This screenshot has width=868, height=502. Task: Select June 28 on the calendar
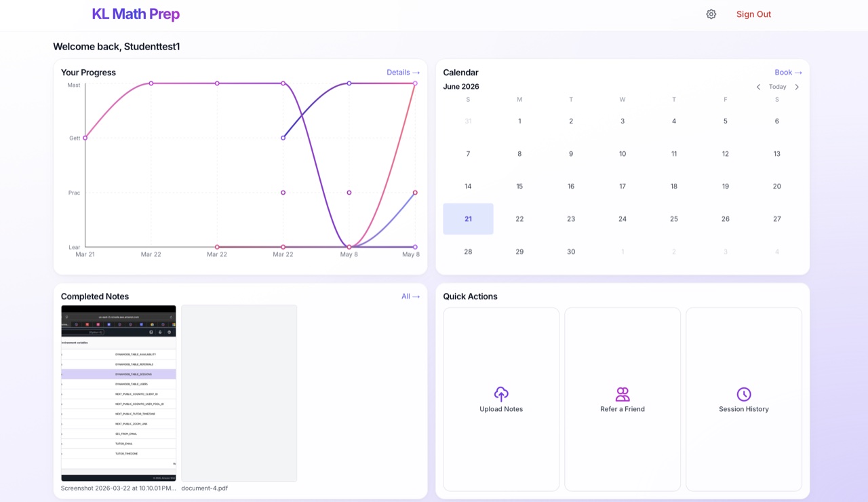(x=468, y=252)
